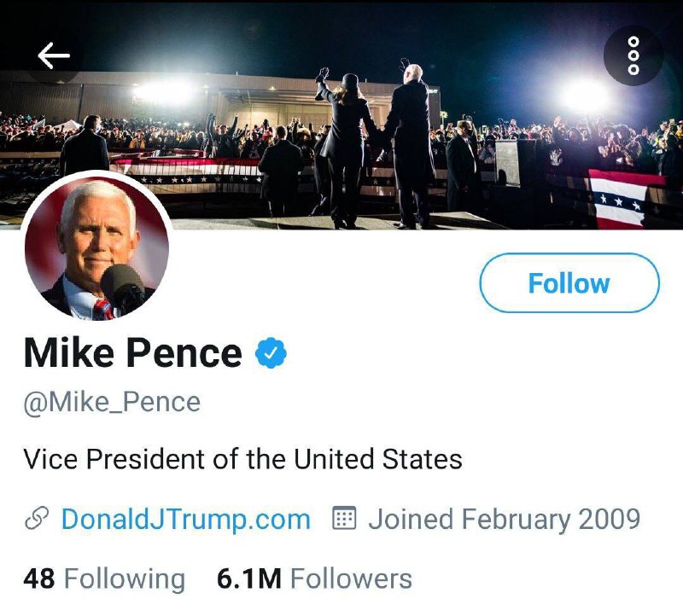
Task: Open the three-dot overflow menu
Action: point(633,55)
